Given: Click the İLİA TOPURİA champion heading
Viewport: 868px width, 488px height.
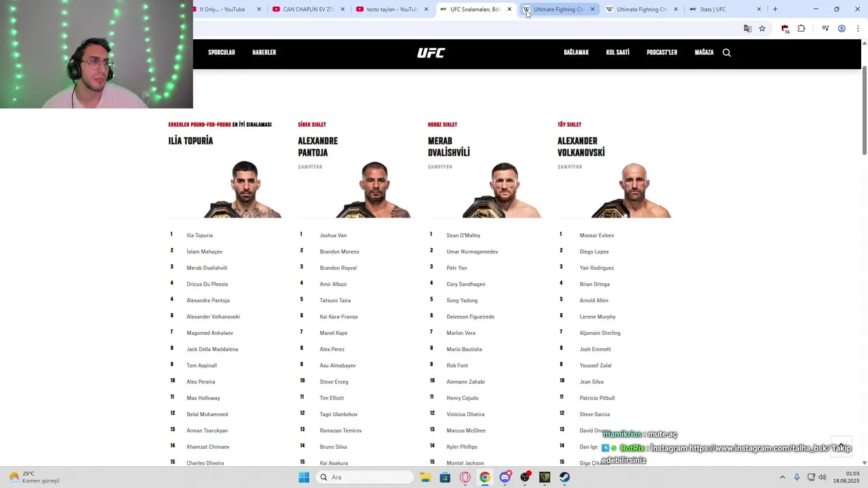Looking at the screenshot, I should (191, 141).
